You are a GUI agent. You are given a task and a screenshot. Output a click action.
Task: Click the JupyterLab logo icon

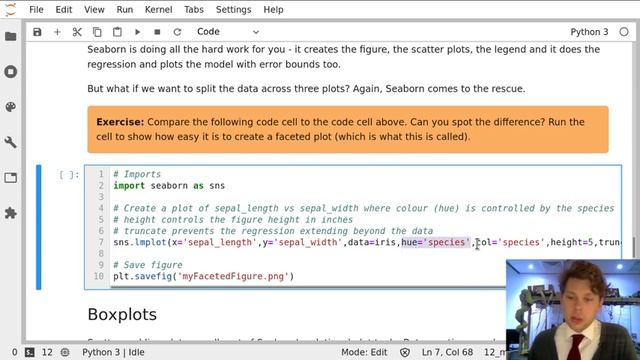pos(11,9)
